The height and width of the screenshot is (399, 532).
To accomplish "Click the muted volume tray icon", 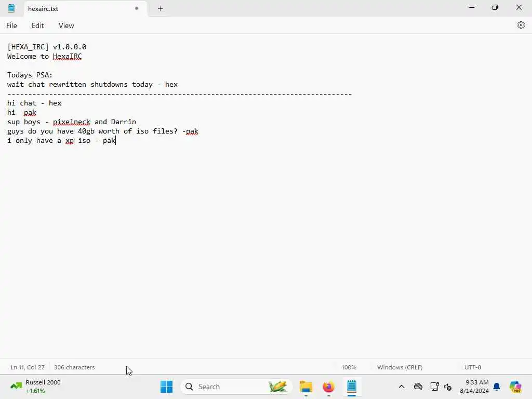I will pyautogui.click(x=448, y=387).
